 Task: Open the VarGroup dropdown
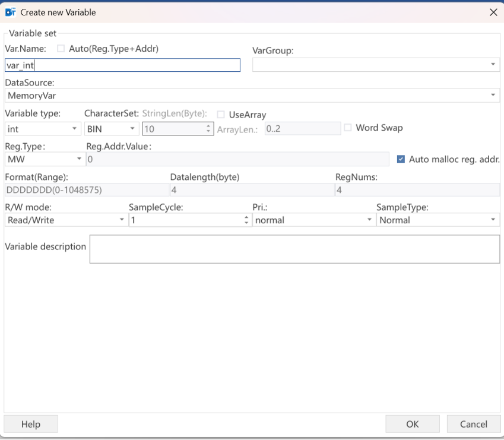pyautogui.click(x=376, y=65)
